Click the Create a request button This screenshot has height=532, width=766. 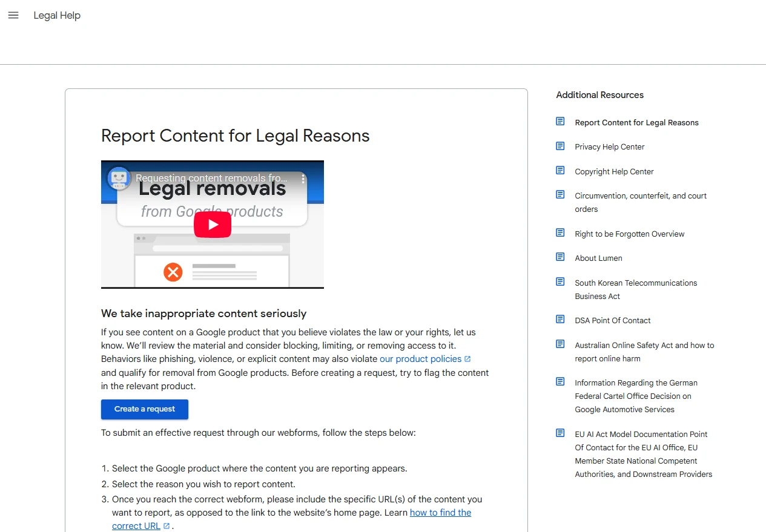[145, 409]
